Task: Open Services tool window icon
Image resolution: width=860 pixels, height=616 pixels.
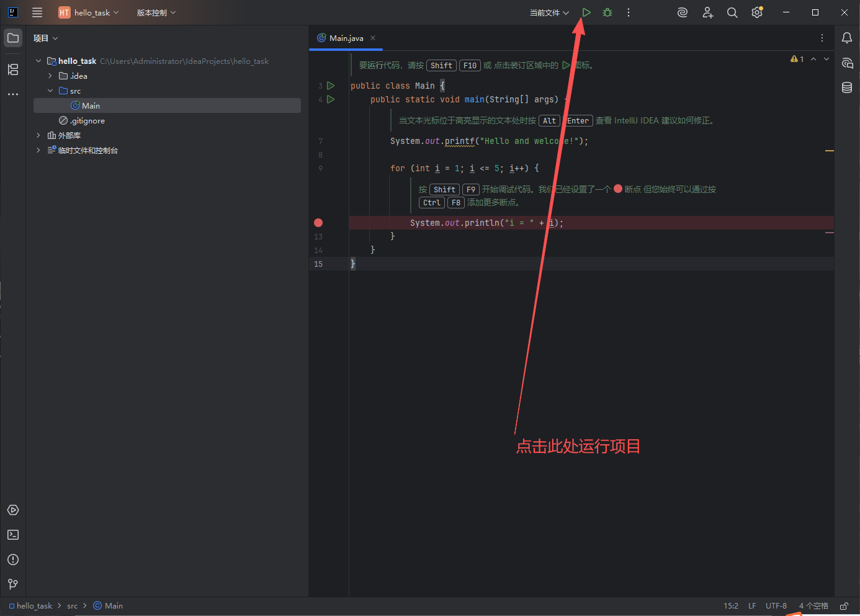Action: pyautogui.click(x=13, y=510)
